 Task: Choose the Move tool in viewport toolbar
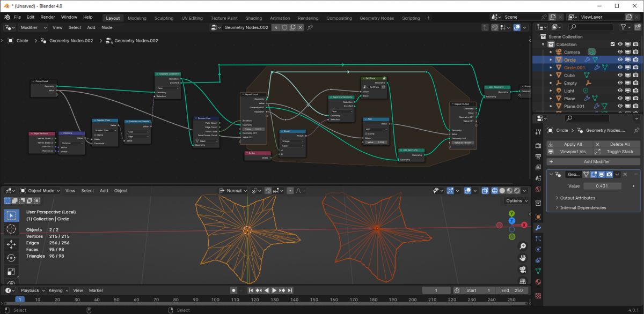coord(11,244)
